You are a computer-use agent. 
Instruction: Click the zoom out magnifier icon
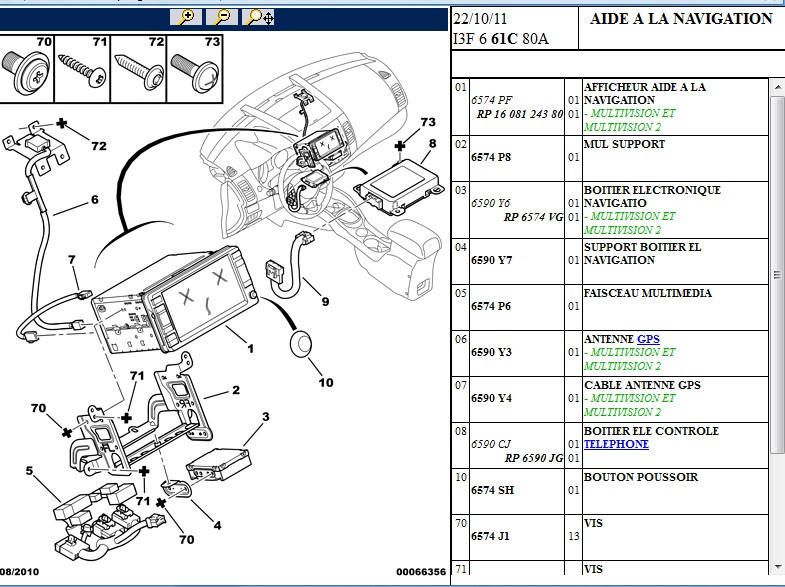pos(222,17)
